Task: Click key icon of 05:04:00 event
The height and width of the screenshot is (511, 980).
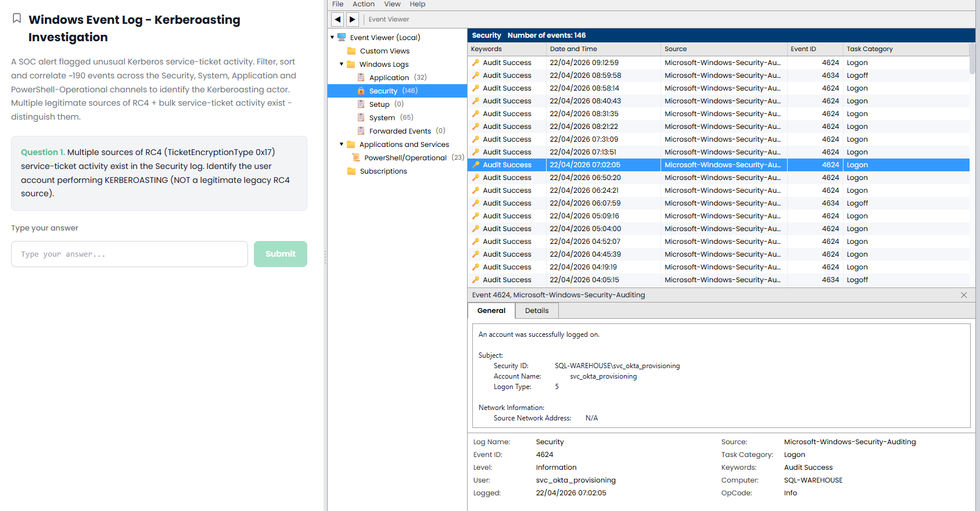Action: pyautogui.click(x=476, y=229)
